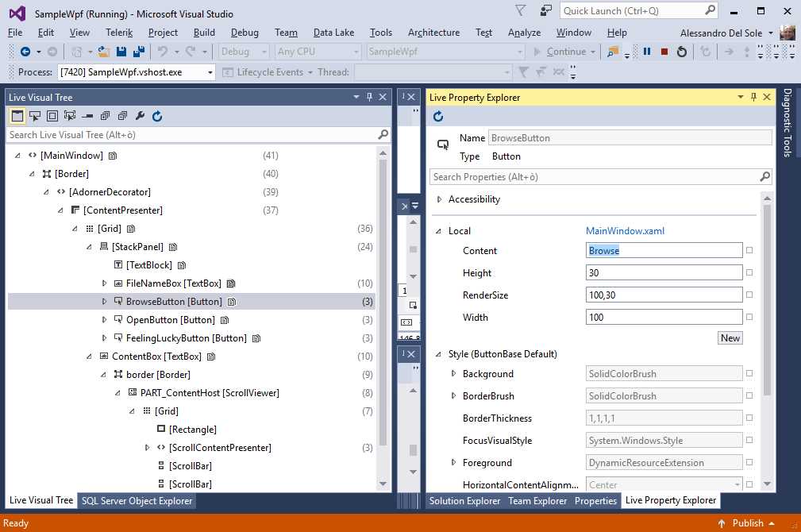Toggle track focused element icon

70,116
